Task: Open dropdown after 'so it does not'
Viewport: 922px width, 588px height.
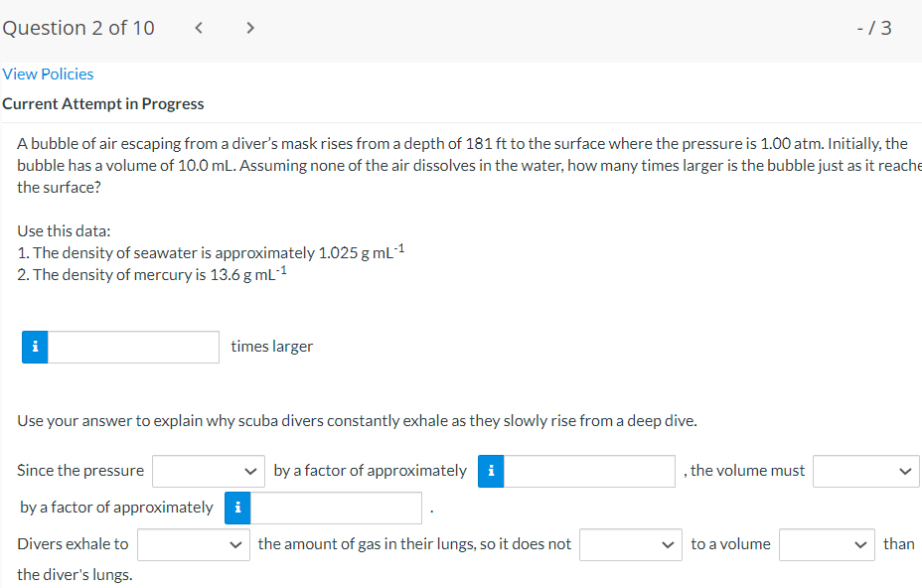Action: pos(630,544)
